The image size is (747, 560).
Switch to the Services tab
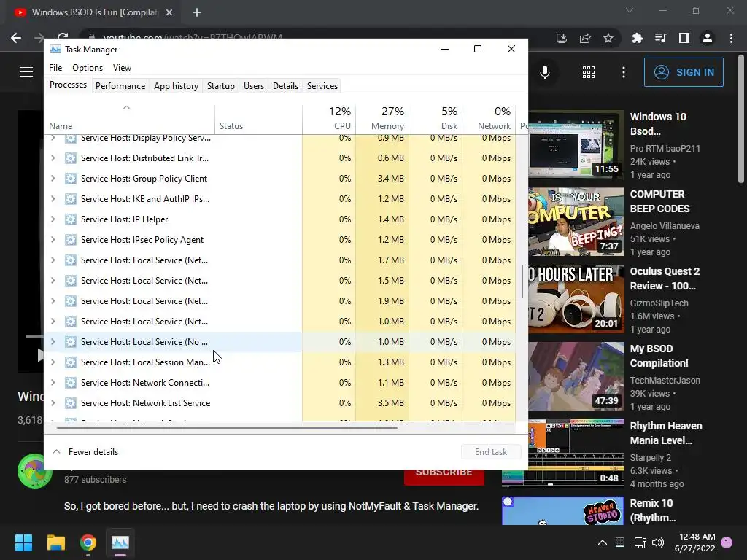click(x=322, y=86)
